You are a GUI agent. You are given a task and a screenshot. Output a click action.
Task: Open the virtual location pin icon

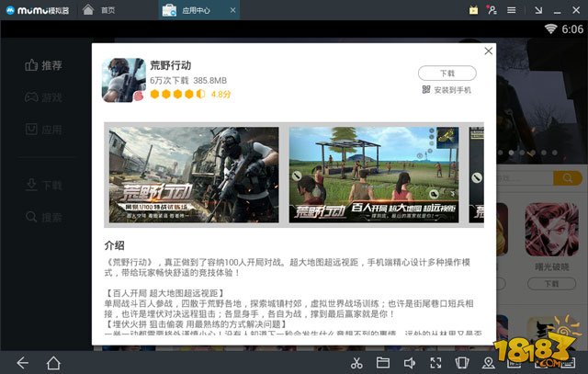click(x=488, y=363)
